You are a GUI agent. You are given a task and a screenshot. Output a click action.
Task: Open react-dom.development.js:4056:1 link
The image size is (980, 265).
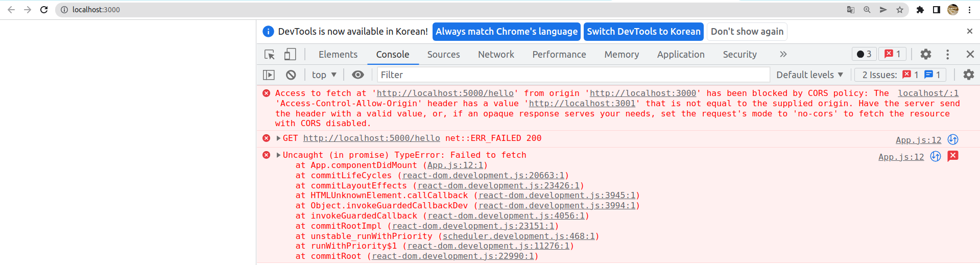[x=506, y=216]
